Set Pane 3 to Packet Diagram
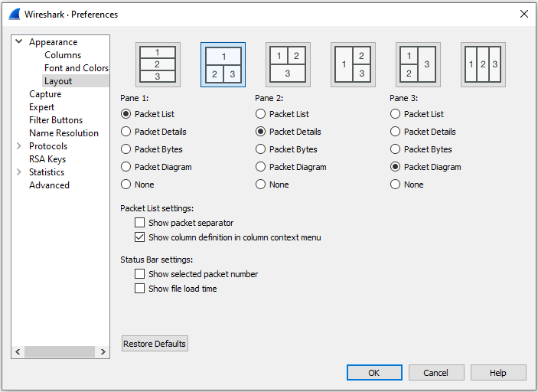 (426, 167)
